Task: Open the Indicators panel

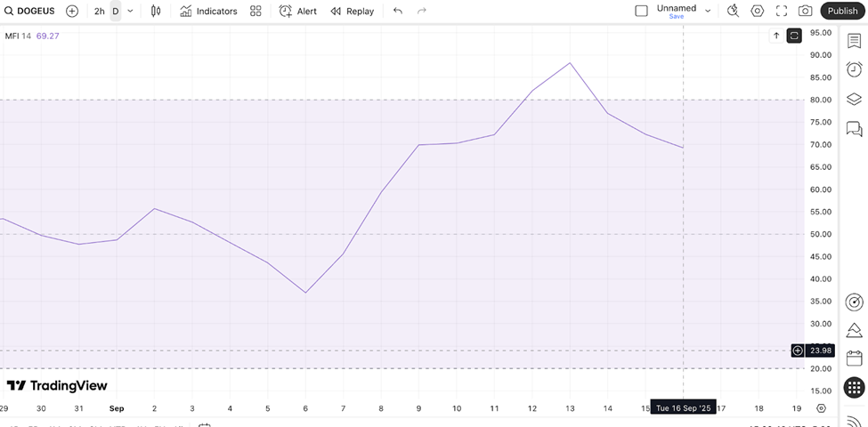Action: pos(208,12)
